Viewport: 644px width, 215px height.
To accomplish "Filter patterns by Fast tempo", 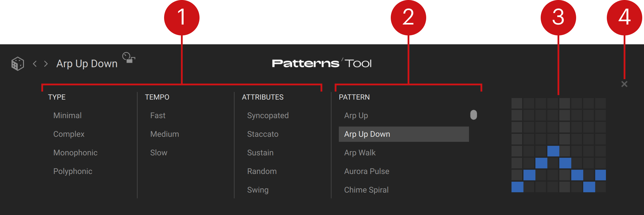I will point(158,115).
